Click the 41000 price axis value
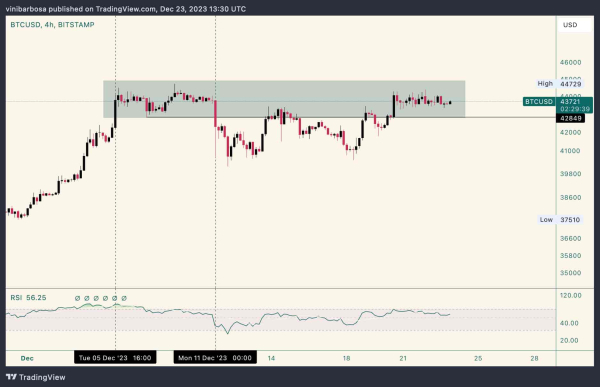 pos(570,151)
